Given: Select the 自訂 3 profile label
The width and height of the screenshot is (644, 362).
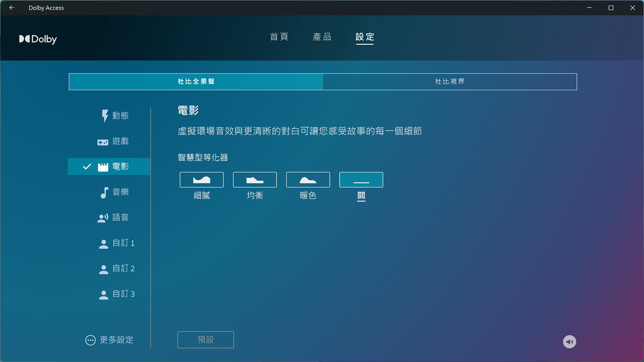Looking at the screenshot, I should (123, 294).
